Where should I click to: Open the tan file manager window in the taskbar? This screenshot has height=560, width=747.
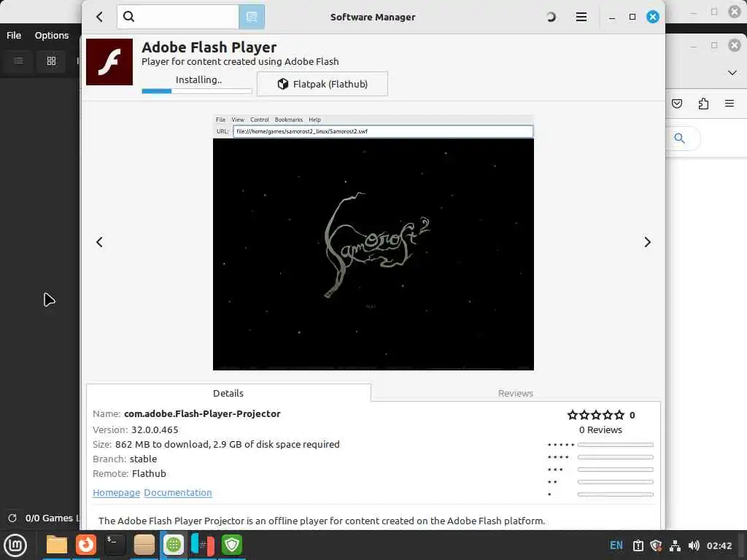coord(144,545)
